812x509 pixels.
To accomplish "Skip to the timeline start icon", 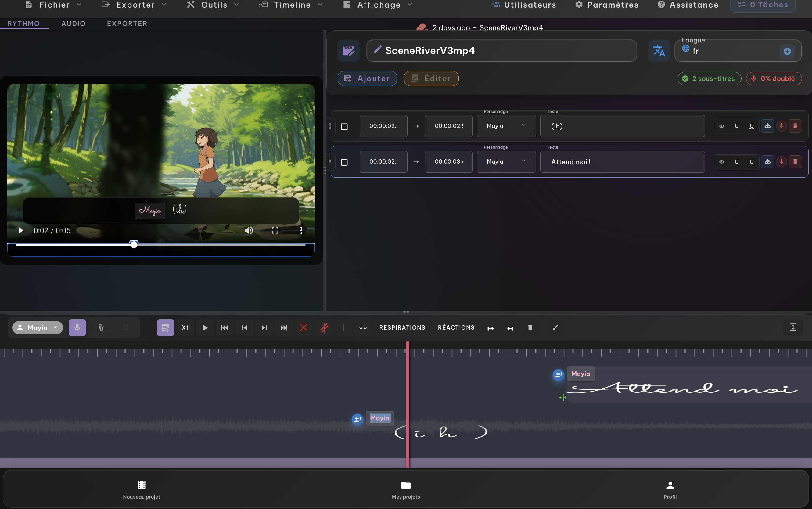I will coord(225,327).
